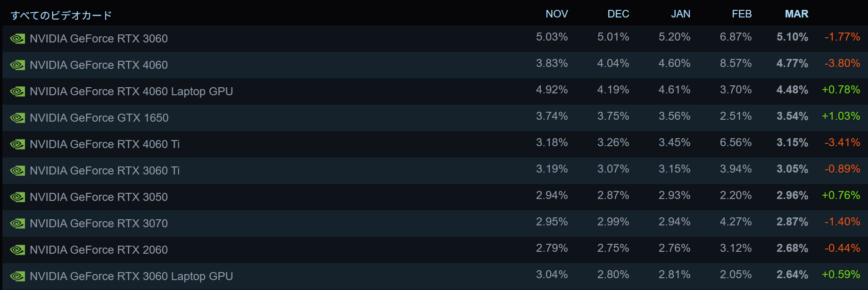Click NVIDIA logo next to RTX 4060 Ti
868x290 pixels.
click(17, 144)
